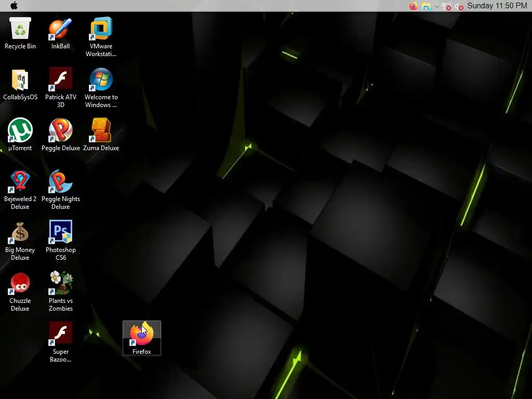Select the Firefox desktop shortcut
This screenshot has width=532, height=399.
click(142, 338)
